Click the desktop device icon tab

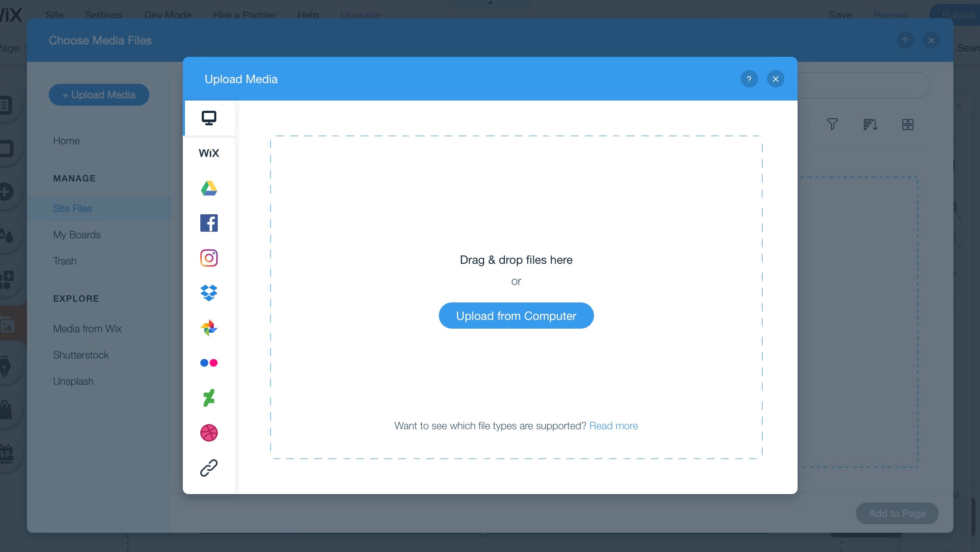209,118
